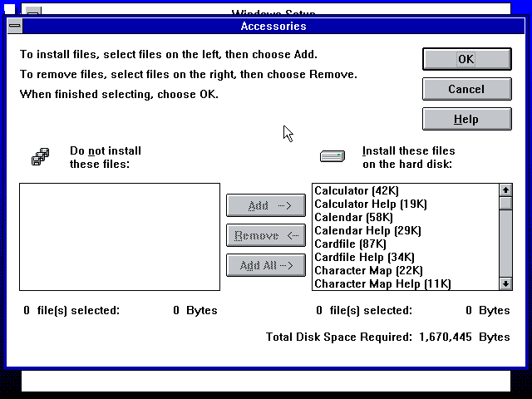This screenshot has height=399, width=532.
Task: Click the empty 'Do not install' list box
Action: [120, 237]
